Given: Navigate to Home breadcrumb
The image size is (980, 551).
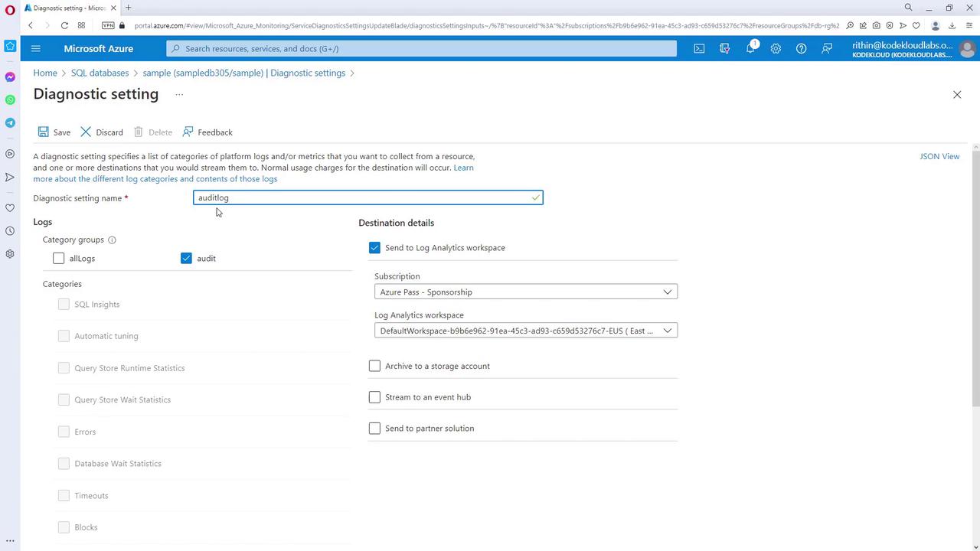Looking at the screenshot, I should (45, 73).
